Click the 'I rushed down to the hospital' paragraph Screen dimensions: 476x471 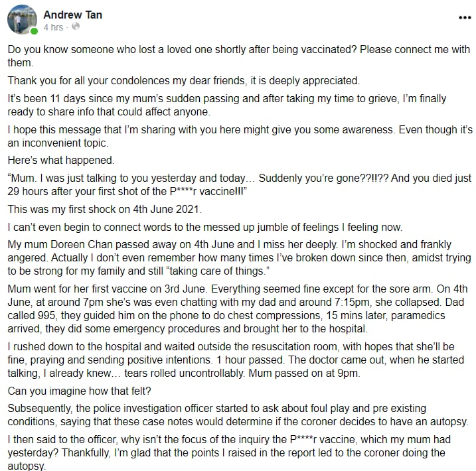point(236,360)
